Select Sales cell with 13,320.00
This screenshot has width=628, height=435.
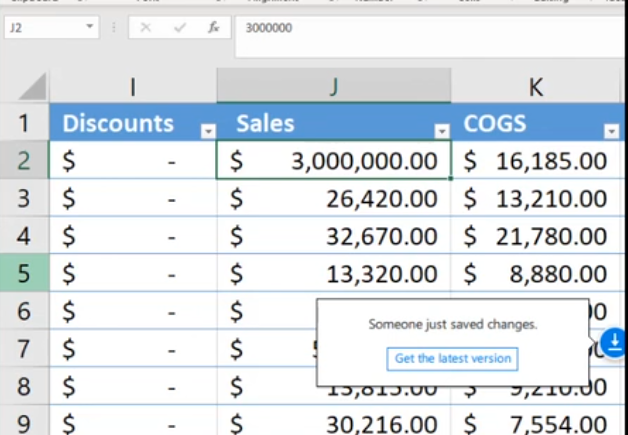tap(334, 273)
